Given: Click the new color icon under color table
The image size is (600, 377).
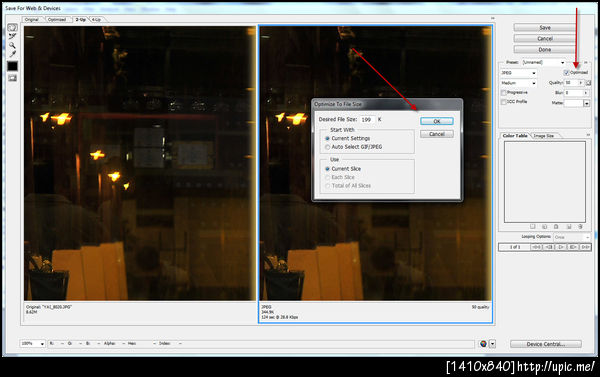Looking at the screenshot, I should 569,227.
